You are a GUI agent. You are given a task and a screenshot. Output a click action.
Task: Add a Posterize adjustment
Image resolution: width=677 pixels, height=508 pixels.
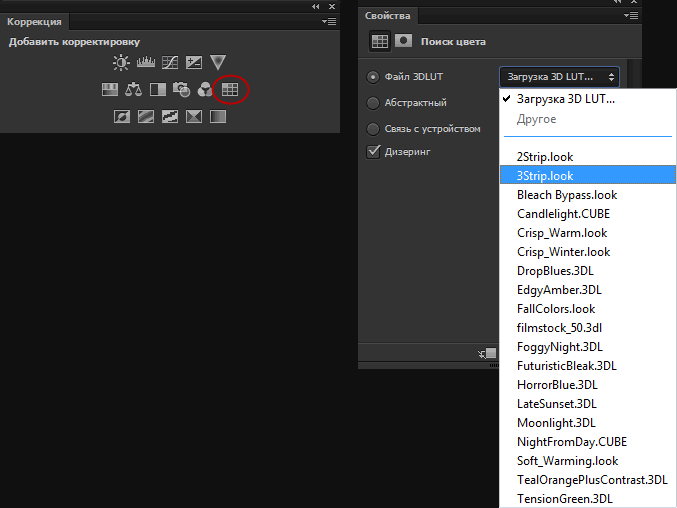coord(146,117)
